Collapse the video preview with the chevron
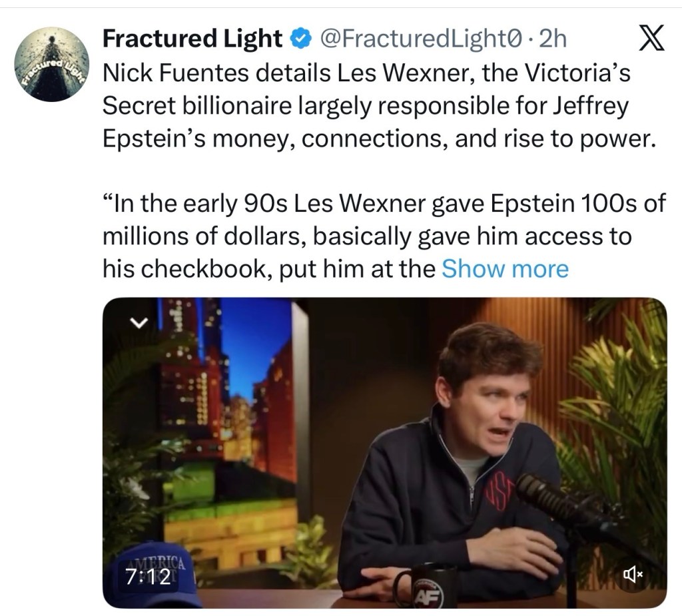This screenshot has height=616, width=682. tap(138, 322)
